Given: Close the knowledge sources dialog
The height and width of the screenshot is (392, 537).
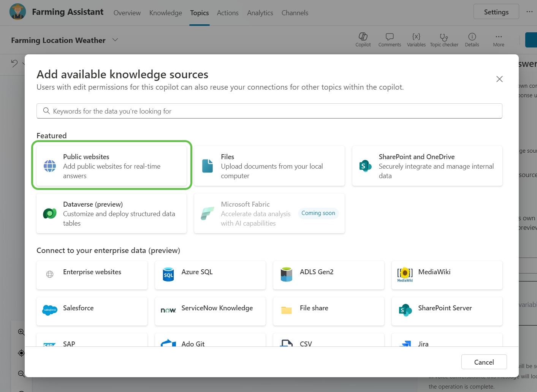Looking at the screenshot, I should [x=499, y=79].
